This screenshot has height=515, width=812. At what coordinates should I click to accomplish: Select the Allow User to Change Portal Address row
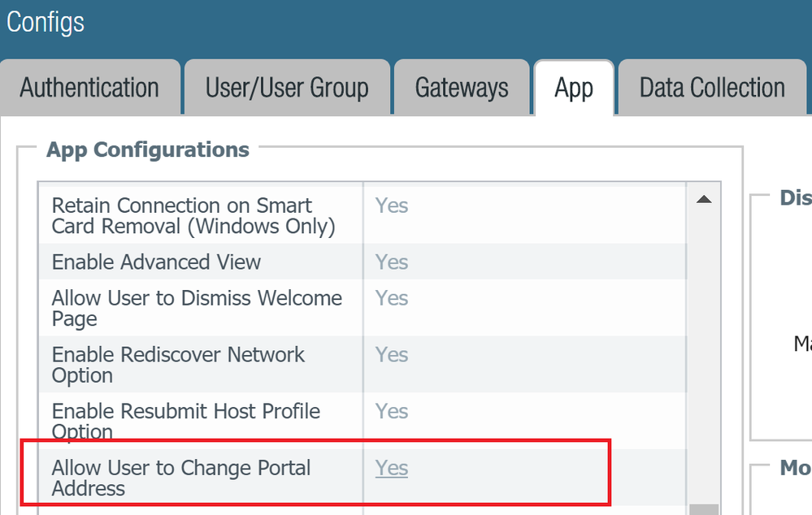click(181, 478)
